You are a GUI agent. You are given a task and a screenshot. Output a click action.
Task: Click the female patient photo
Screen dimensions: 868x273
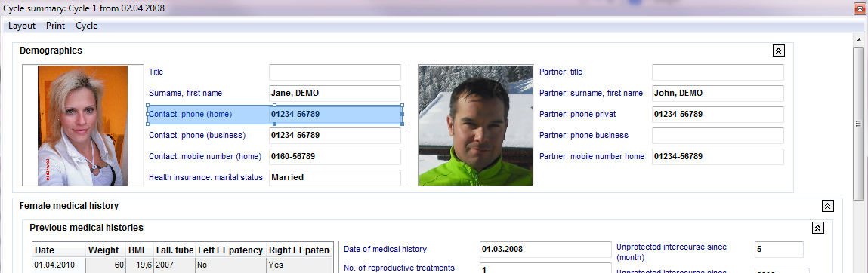coord(82,125)
